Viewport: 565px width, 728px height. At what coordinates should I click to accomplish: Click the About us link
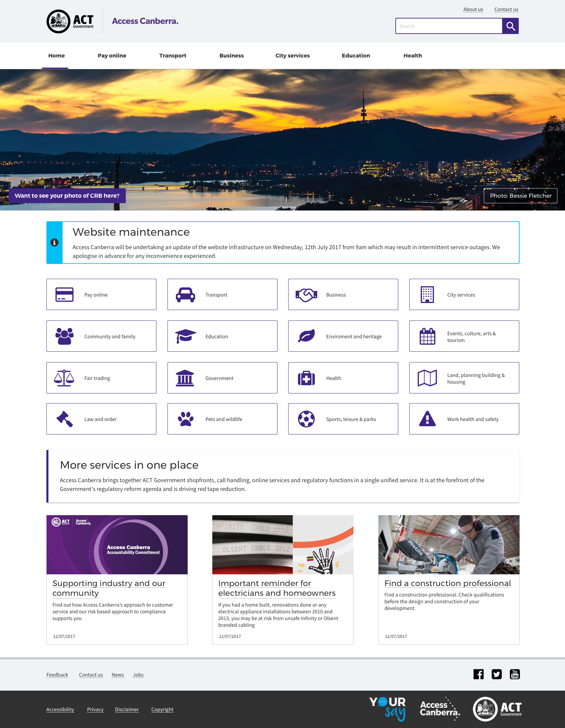473,9
